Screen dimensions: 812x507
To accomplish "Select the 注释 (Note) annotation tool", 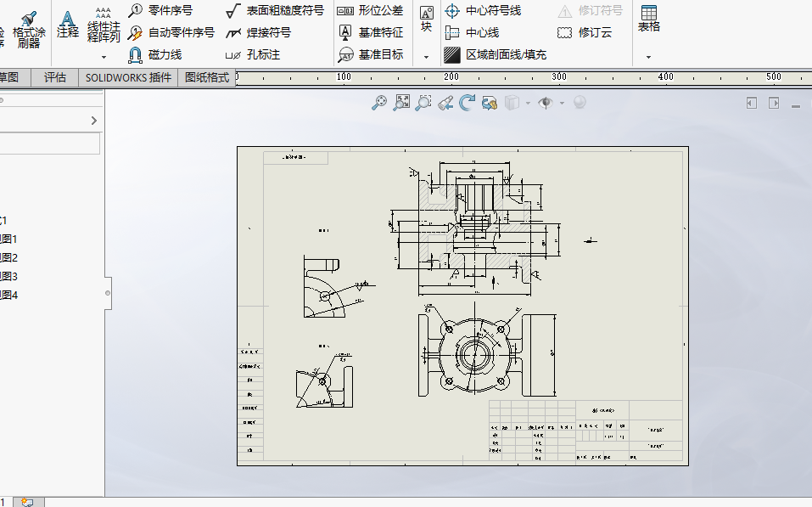I will pyautogui.click(x=68, y=24).
